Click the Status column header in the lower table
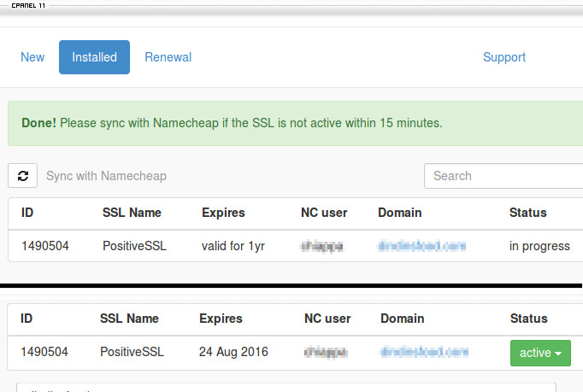The width and height of the screenshot is (583, 392). [x=528, y=319]
